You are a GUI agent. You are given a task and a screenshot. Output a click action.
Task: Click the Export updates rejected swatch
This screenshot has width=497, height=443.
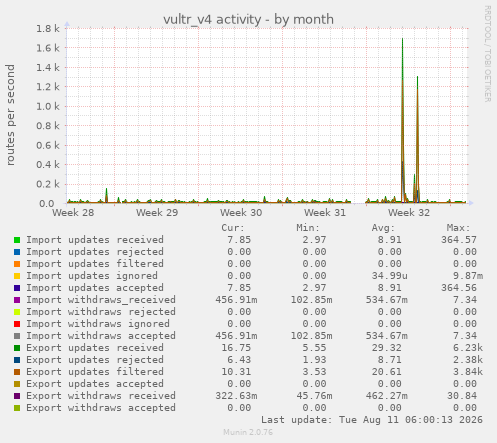(17, 360)
